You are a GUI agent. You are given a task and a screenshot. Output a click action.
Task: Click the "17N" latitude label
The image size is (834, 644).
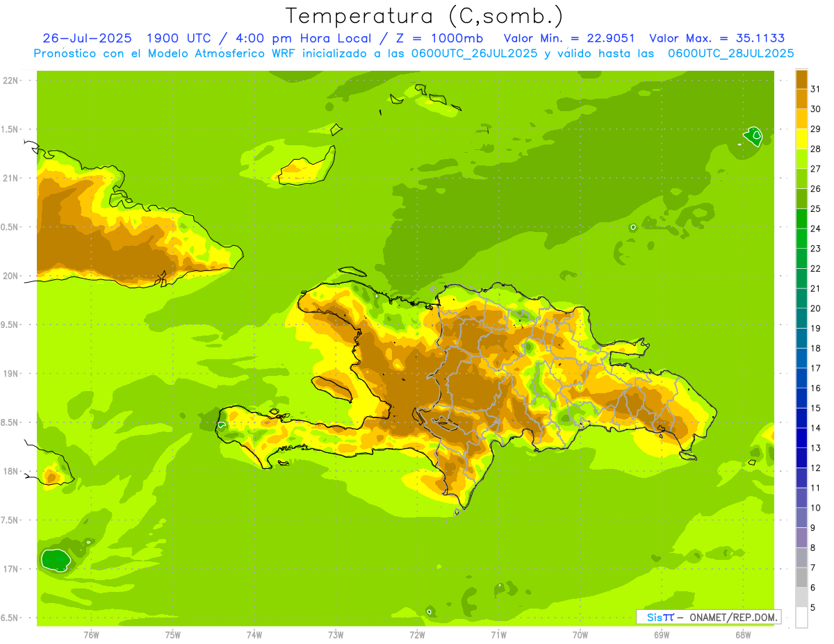[x=10, y=569]
